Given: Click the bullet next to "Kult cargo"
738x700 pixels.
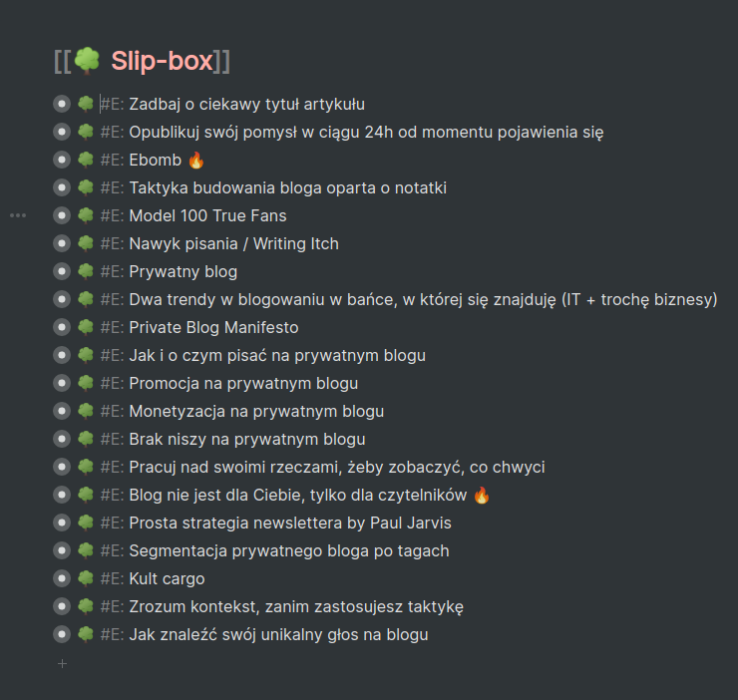Looking at the screenshot, I should pyautogui.click(x=62, y=578).
